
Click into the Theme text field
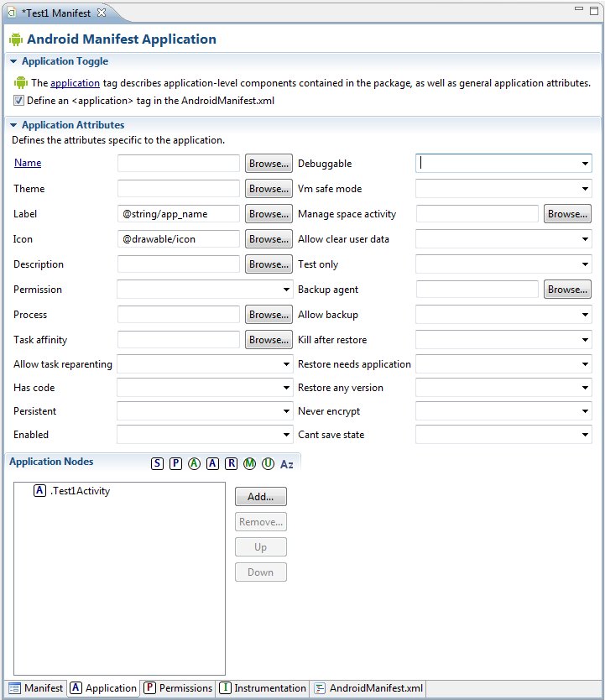(x=179, y=188)
